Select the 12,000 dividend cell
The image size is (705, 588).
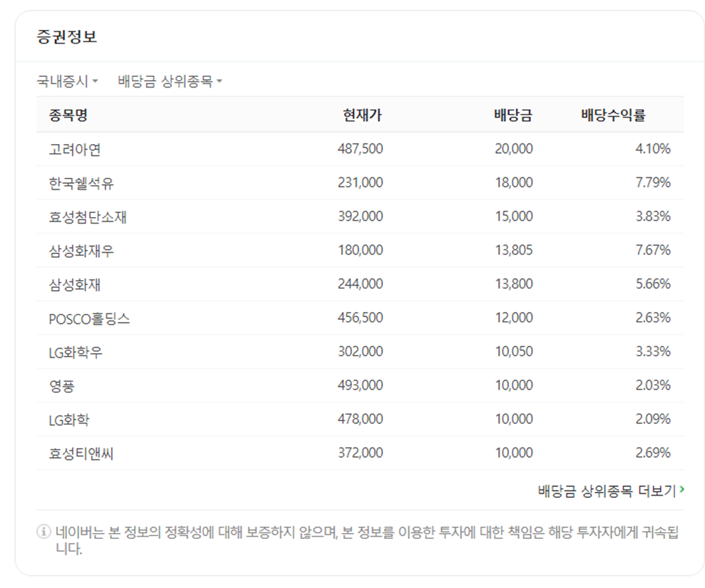(x=514, y=317)
